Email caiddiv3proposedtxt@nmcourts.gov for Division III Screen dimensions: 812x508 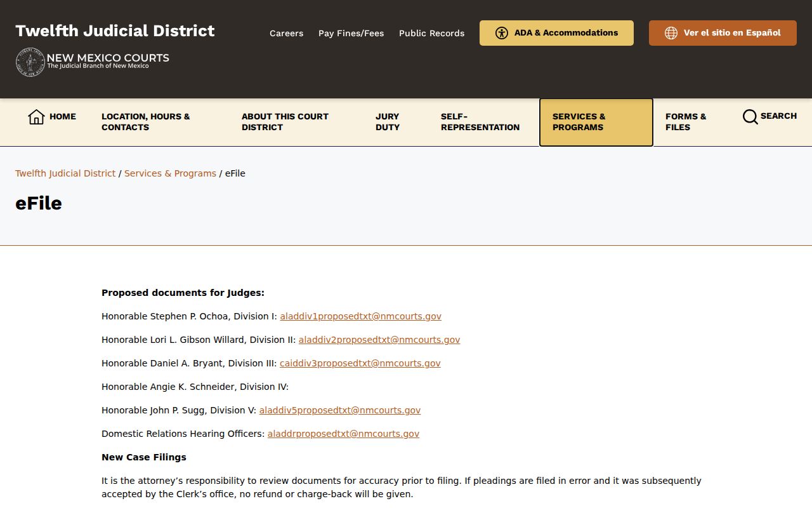[360, 363]
